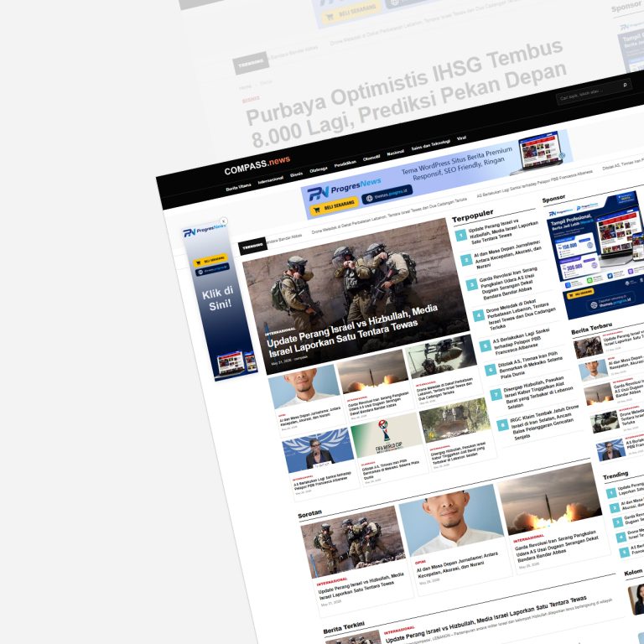Open grid card 'Garda Revolusi Iran Serang Pangkalan'
644x644 pixels.
[379, 402]
